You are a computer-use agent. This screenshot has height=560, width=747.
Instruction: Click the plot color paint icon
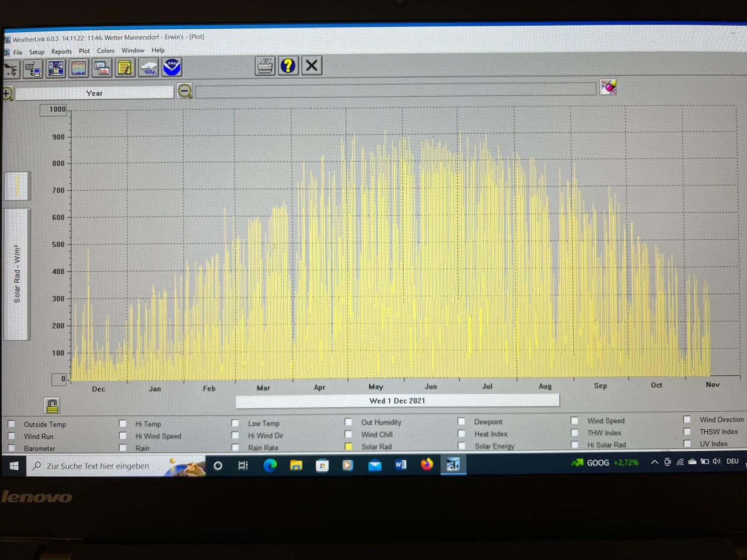pyautogui.click(x=608, y=87)
